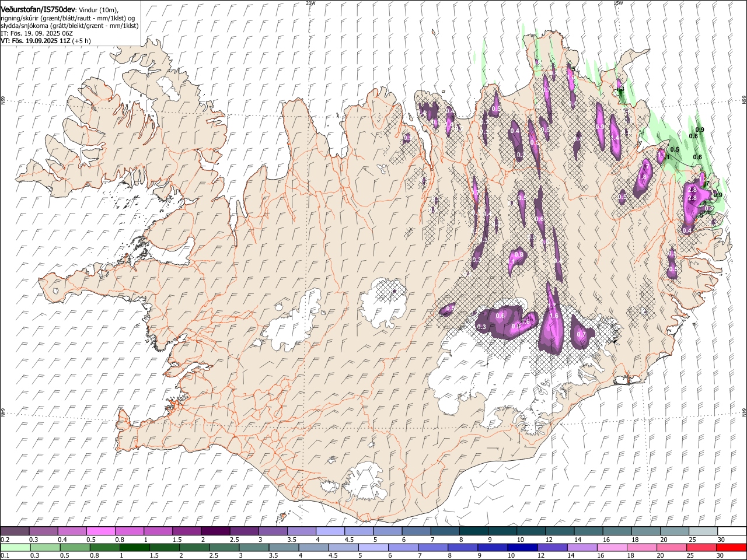
Task: Pick the swatch above 3 in top legend row
Action: pos(273,531)
